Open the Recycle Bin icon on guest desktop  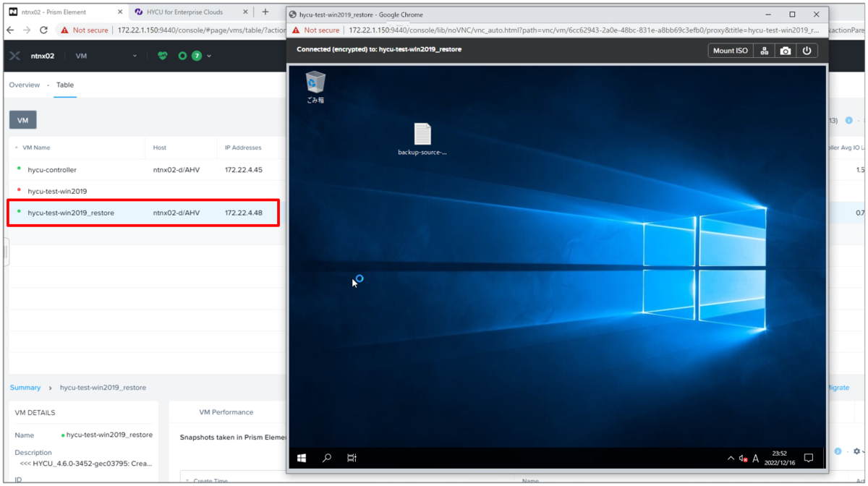(315, 88)
